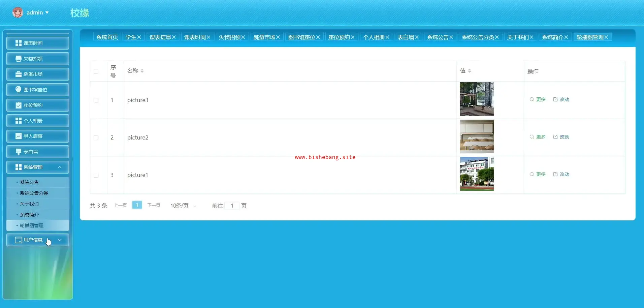The width and height of the screenshot is (644, 308).
Task: Click the 失物招领 sidebar icon
Action: [x=19, y=59]
